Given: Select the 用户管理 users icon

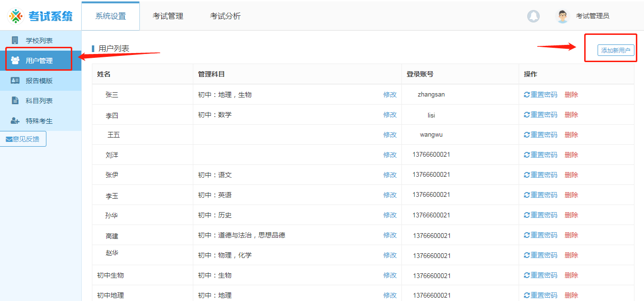Looking at the screenshot, I should coord(16,59).
